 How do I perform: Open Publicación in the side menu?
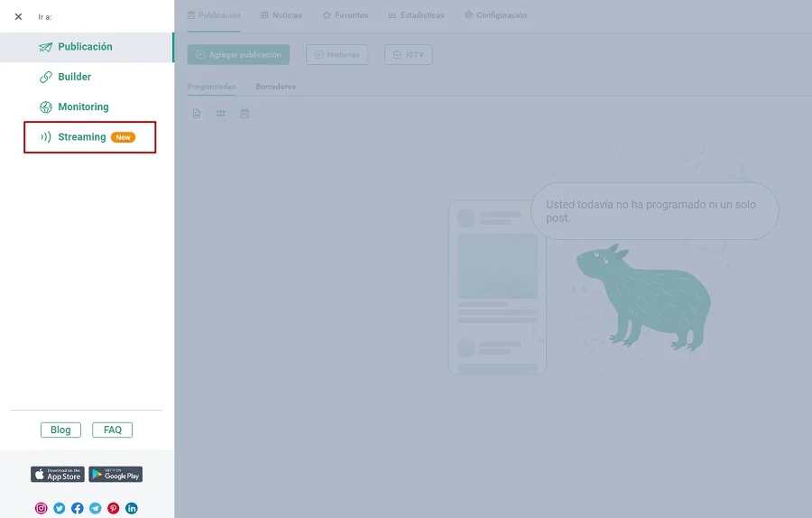pos(85,47)
